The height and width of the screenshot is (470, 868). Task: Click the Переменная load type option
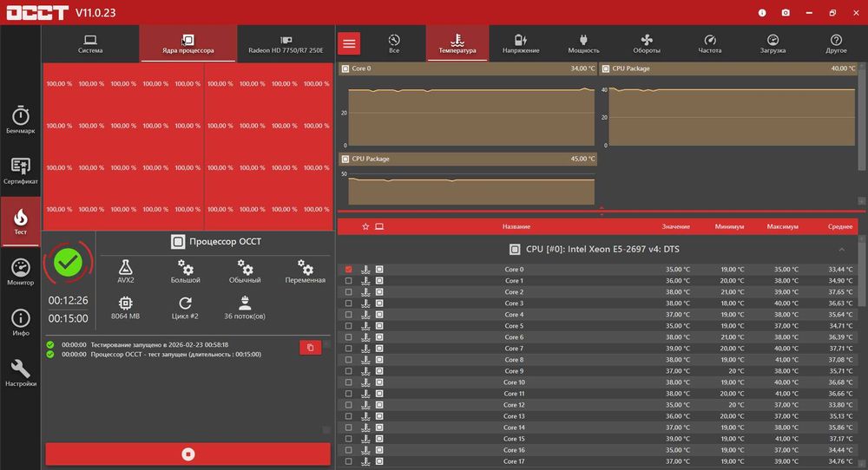click(305, 271)
